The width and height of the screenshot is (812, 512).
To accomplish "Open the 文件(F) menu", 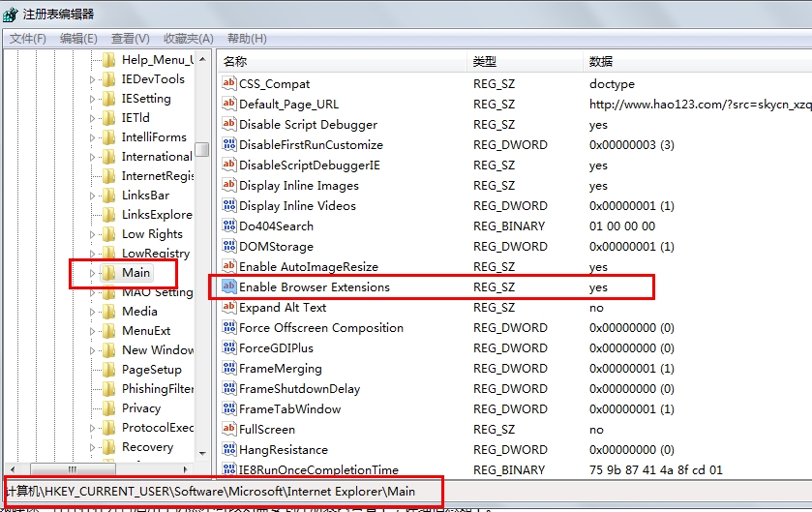I will pos(28,39).
